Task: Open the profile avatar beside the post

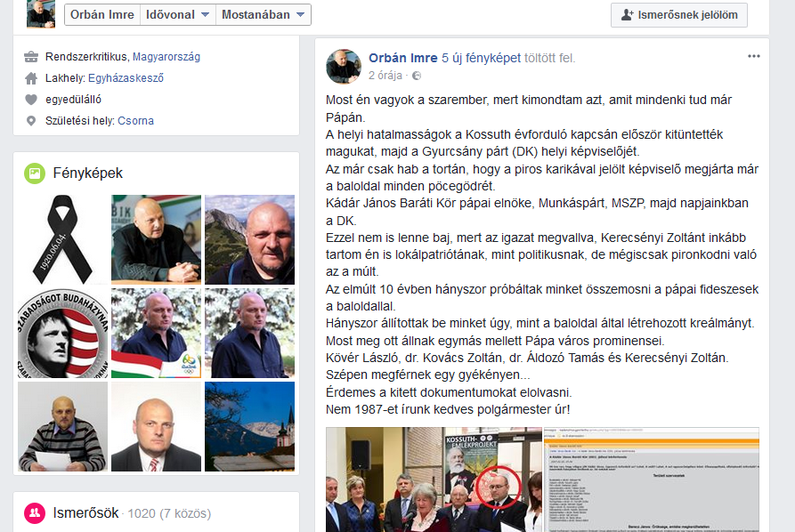Action: [344, 67]
